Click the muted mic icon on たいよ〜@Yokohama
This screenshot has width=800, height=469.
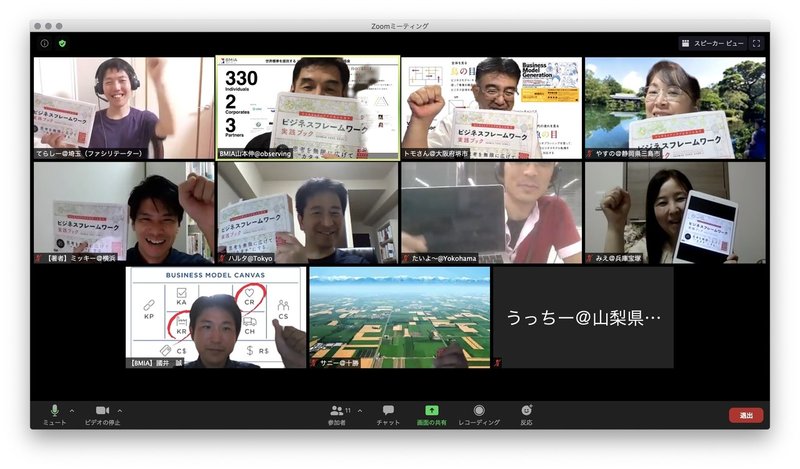click(406, 258)
